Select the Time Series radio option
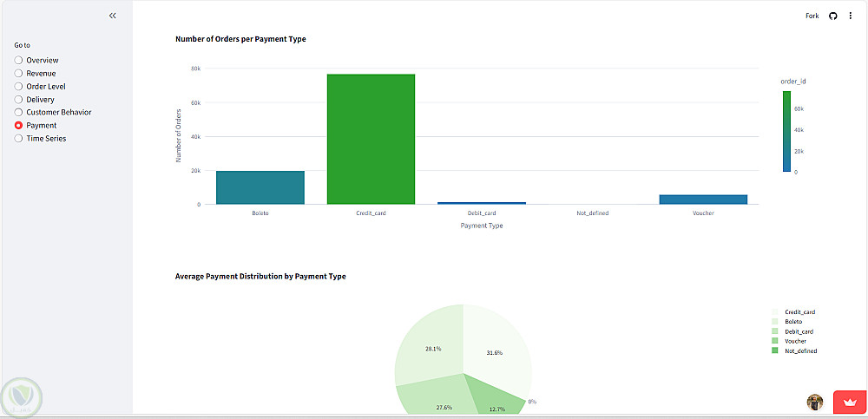This screenshot has height=419, width=868. coord(18,138)
